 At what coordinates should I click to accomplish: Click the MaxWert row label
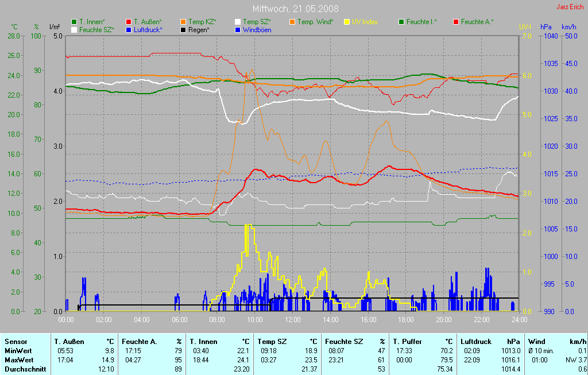(19, 360)
